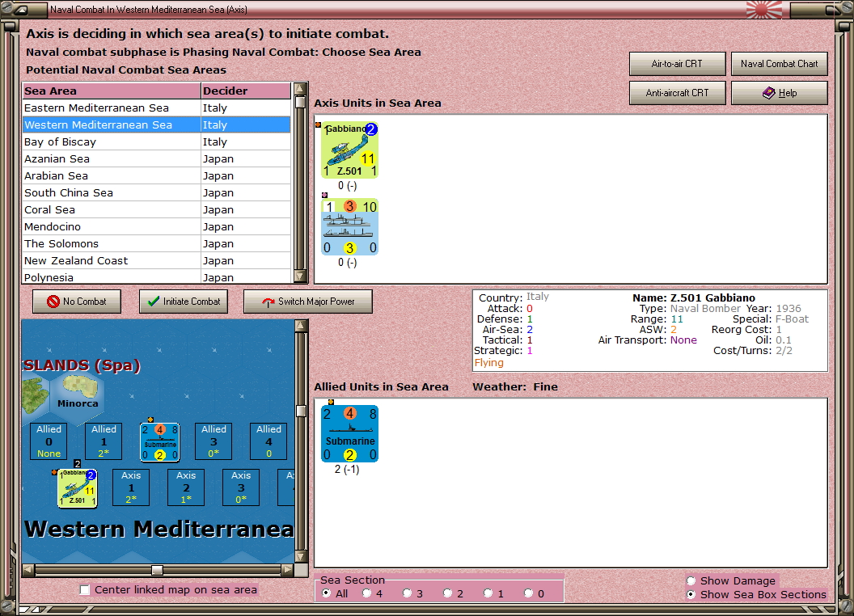
Task: Enable Center linked map on sea area
Action: (84, 590)
